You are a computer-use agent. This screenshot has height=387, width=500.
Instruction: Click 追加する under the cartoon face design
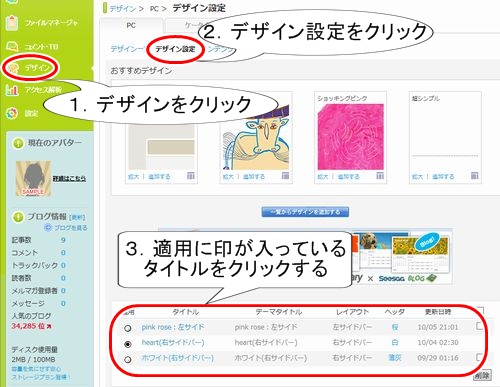point(254,177)
